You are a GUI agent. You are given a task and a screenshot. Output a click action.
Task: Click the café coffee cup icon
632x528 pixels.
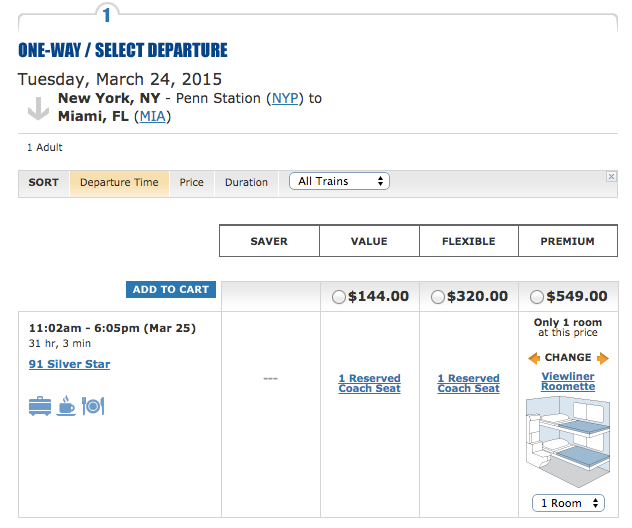click(66, 406)
